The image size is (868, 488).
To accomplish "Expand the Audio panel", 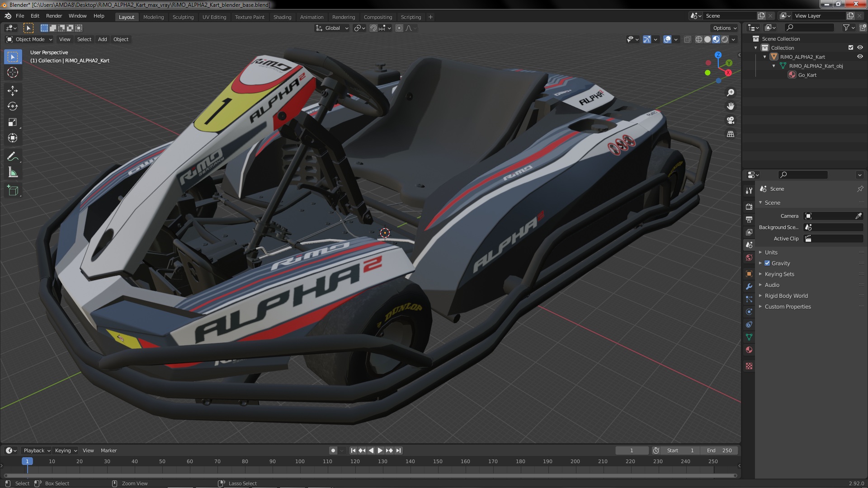I will 772,285.
